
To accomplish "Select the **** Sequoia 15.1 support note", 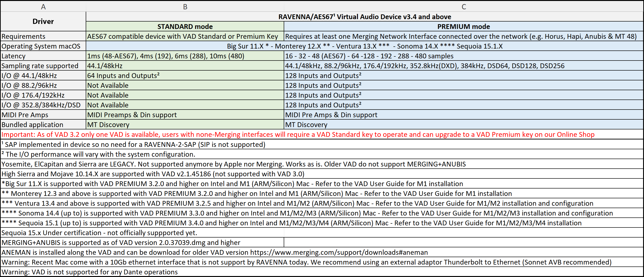I will coord(322,223).
